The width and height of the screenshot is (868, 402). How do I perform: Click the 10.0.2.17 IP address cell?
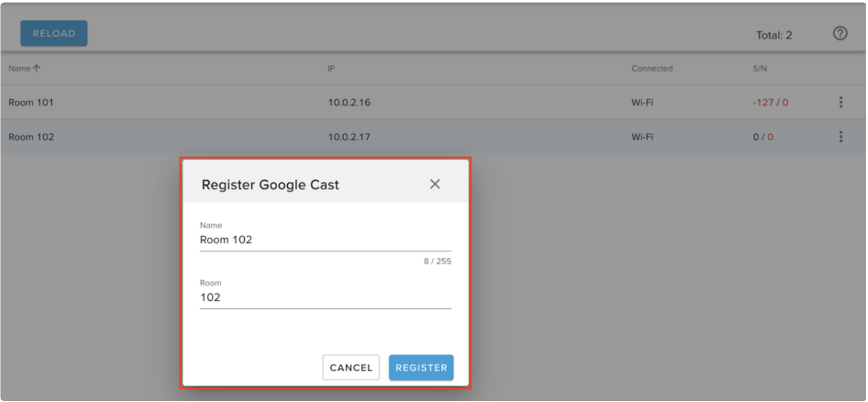click(x=349, y=137)
